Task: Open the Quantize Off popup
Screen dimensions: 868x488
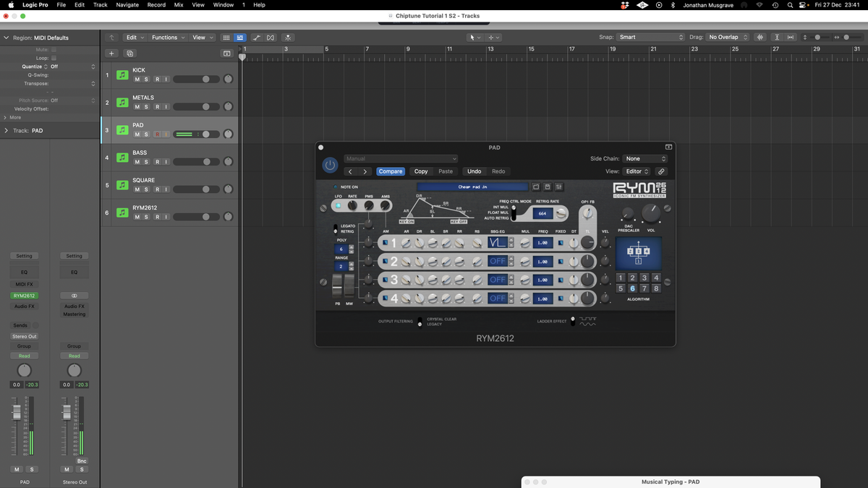Action: [72, 67]
